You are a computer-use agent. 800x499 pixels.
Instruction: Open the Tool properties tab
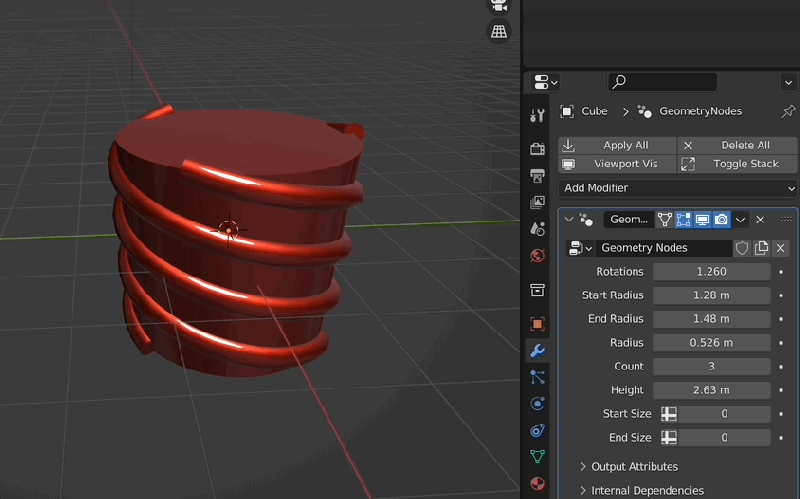tap(537, 115)
